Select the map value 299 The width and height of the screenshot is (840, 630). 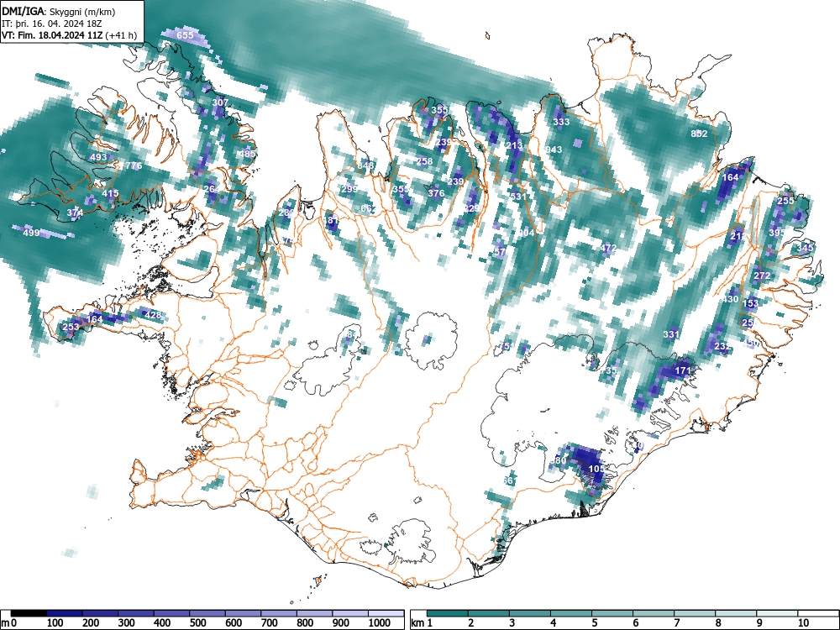point(349,189)
